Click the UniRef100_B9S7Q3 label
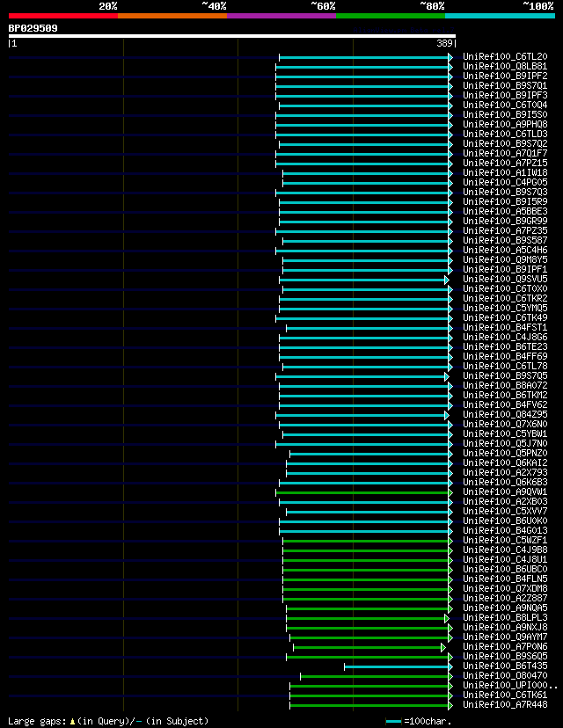563x728 pixels. pos(505,192)
